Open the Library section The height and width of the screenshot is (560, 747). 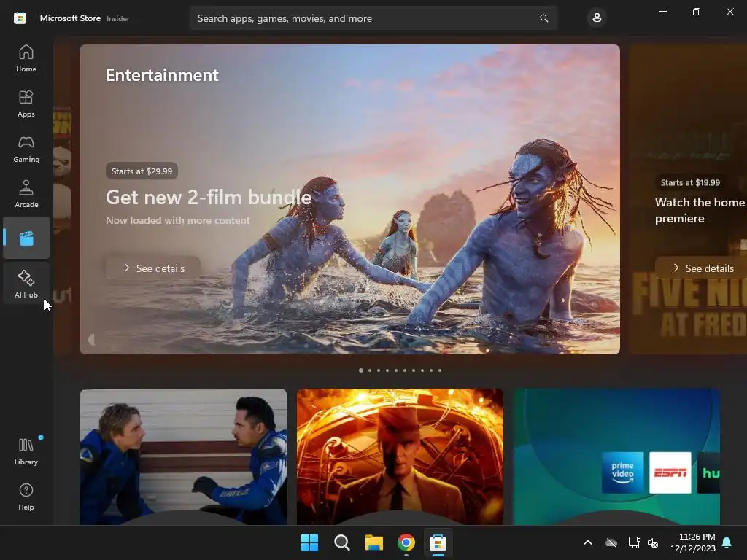click(26, 451)
